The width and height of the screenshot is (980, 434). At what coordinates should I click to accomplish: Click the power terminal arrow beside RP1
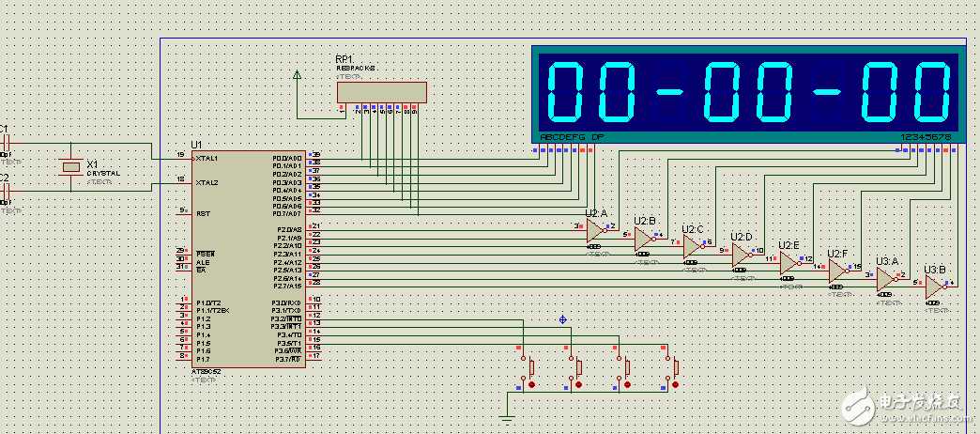tap(297, 76)
